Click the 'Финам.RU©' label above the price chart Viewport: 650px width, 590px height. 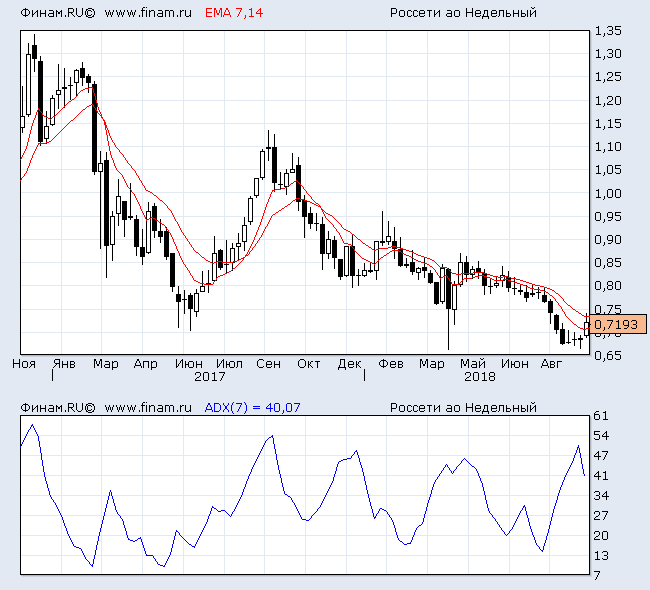pos(58,13)
